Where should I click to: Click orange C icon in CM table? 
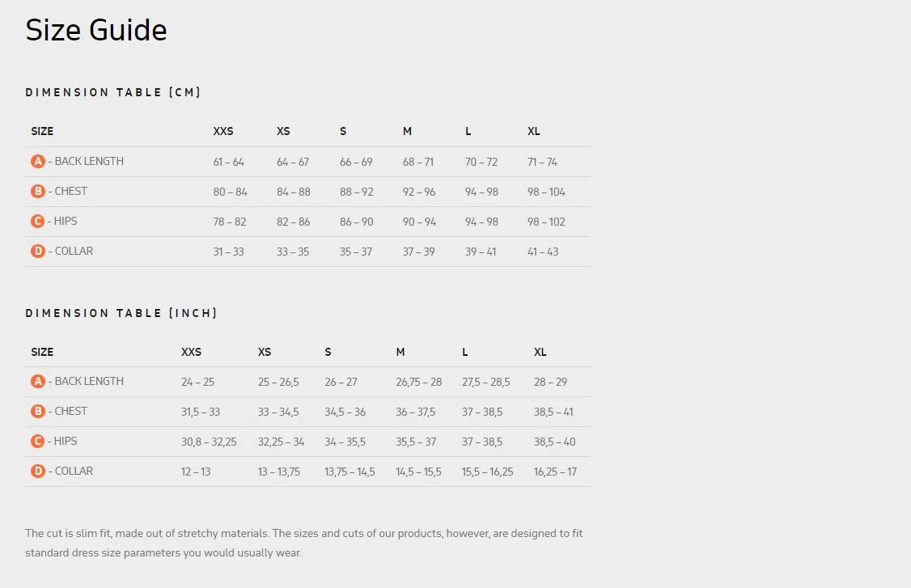[37, 222]
